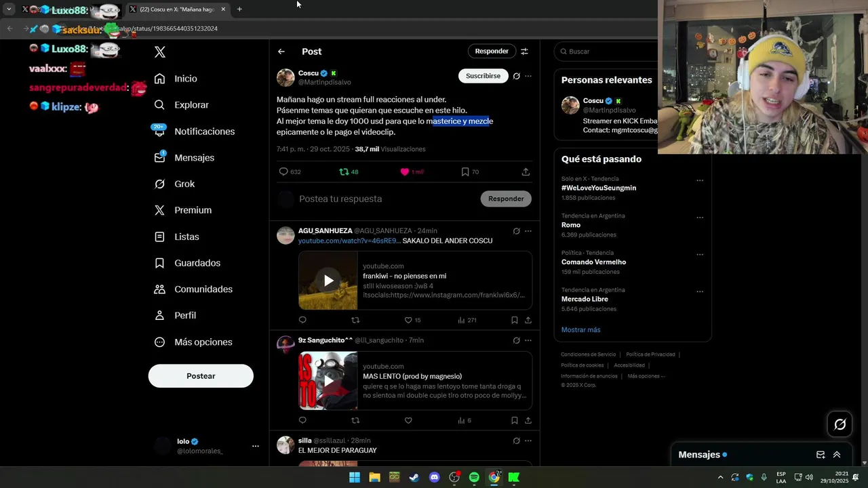Like 9z Sanguchito's reply heart icon
The image size is (868, 488).
tap(408, 420)
